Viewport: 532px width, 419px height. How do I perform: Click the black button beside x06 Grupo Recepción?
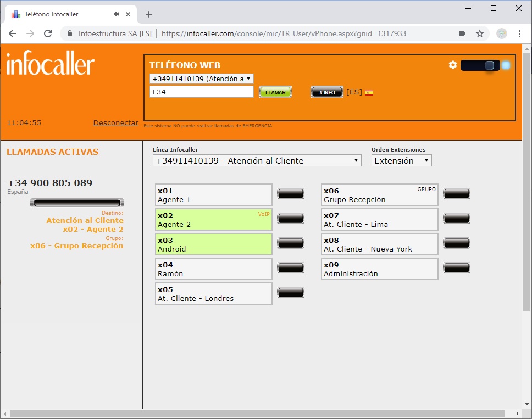[457, 193]
